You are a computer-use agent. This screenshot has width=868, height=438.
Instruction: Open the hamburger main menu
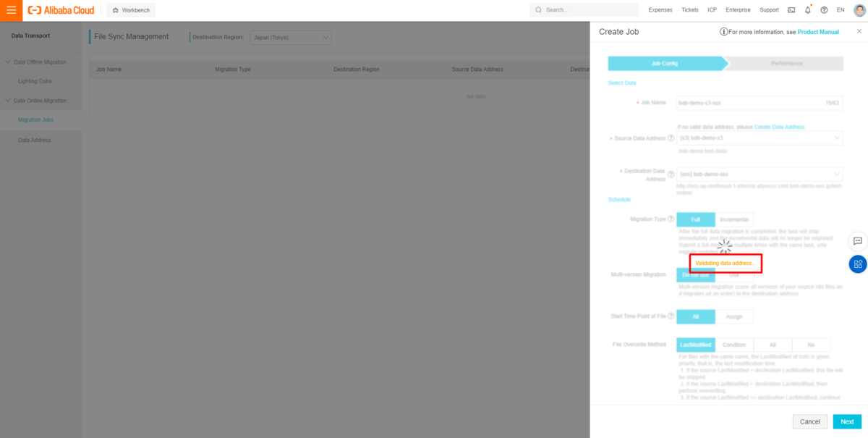(x=11, y=10)
